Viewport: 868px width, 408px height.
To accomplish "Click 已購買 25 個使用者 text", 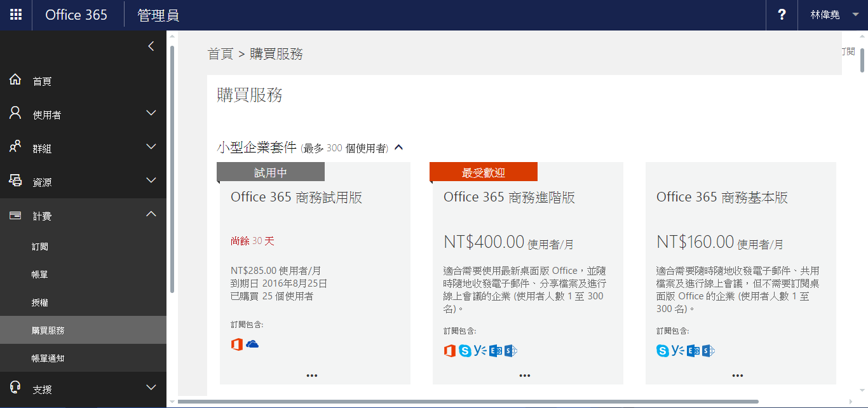I will [272, 296].
